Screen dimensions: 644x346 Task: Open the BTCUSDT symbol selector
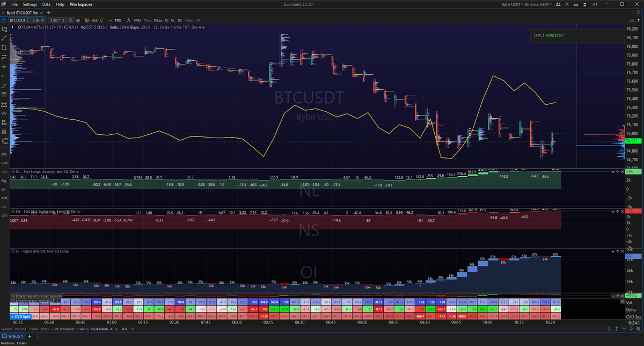pyautogui.click(x=19, y=20)
